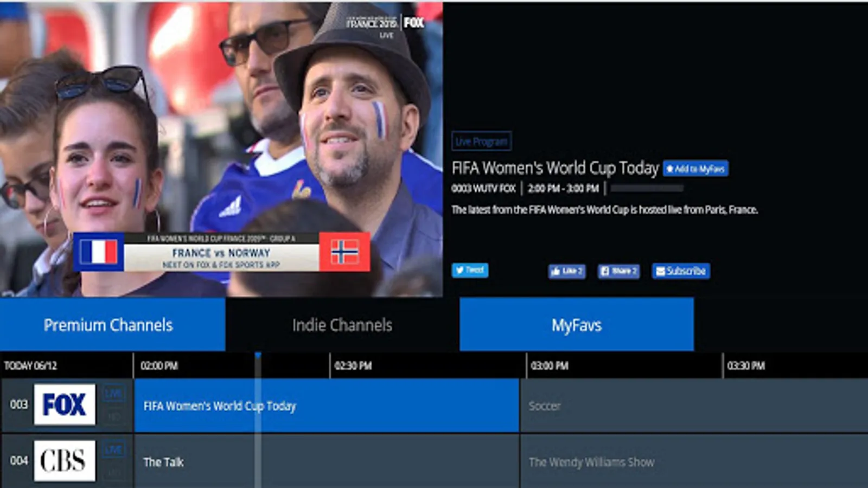Click the 03:30 PM time header

746,366
